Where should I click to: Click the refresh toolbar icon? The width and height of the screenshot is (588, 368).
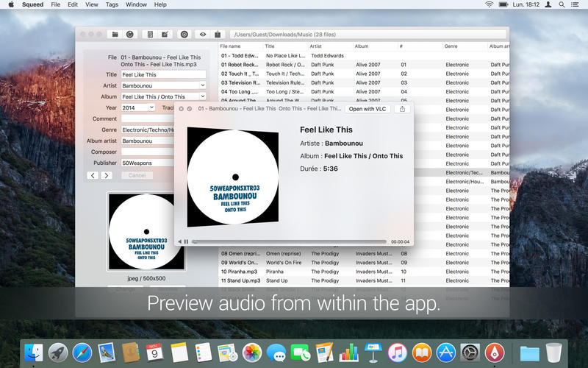pos(130,34)
